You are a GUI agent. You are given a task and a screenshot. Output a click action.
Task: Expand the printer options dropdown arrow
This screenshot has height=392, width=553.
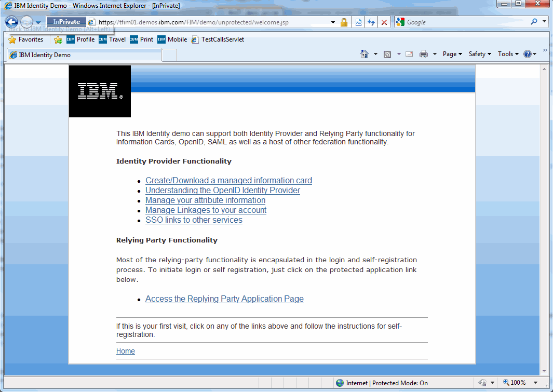[435, 54]
